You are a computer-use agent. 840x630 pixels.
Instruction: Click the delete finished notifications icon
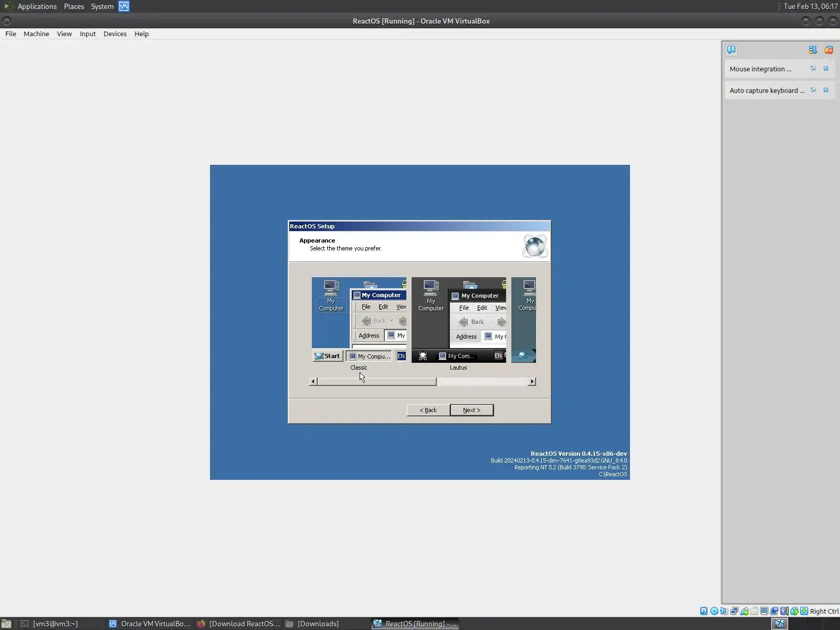829,50
